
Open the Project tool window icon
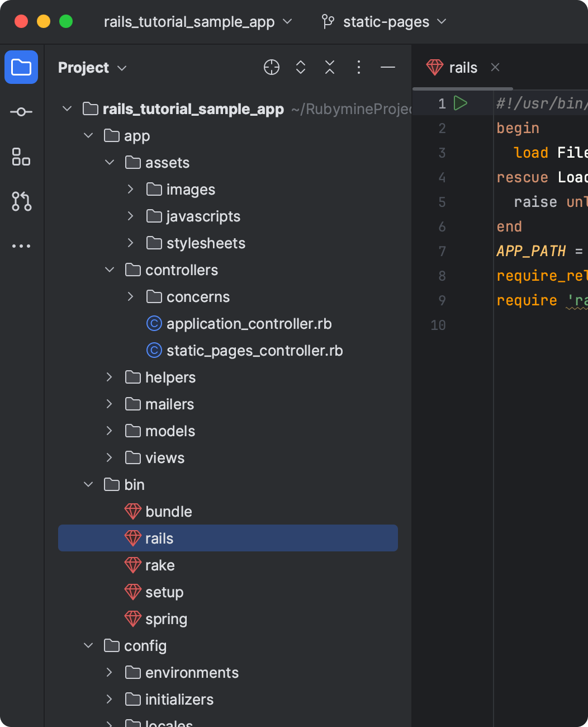coord(21,67)
